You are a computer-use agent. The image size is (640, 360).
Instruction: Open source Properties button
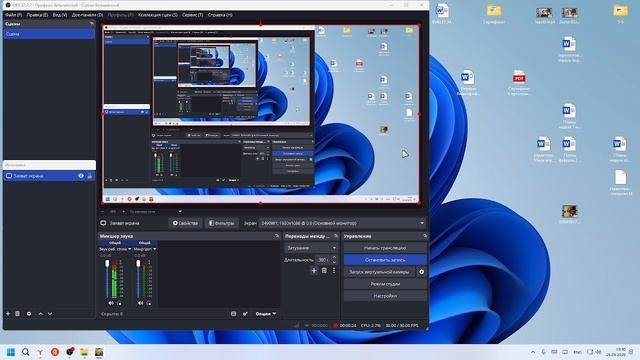(x=185, y=223)
